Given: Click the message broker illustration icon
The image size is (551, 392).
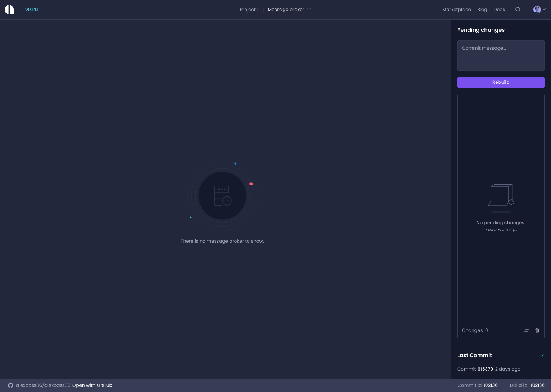Looking at the screenshot, I should [x=222, y=195].
